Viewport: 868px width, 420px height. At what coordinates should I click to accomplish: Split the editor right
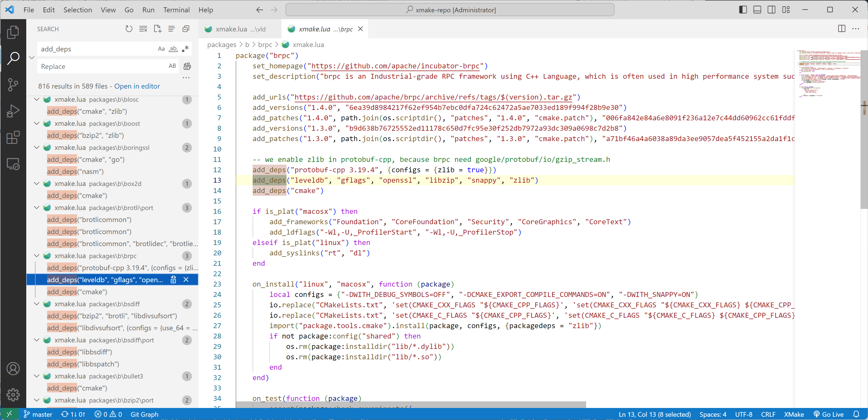point(842,29)
